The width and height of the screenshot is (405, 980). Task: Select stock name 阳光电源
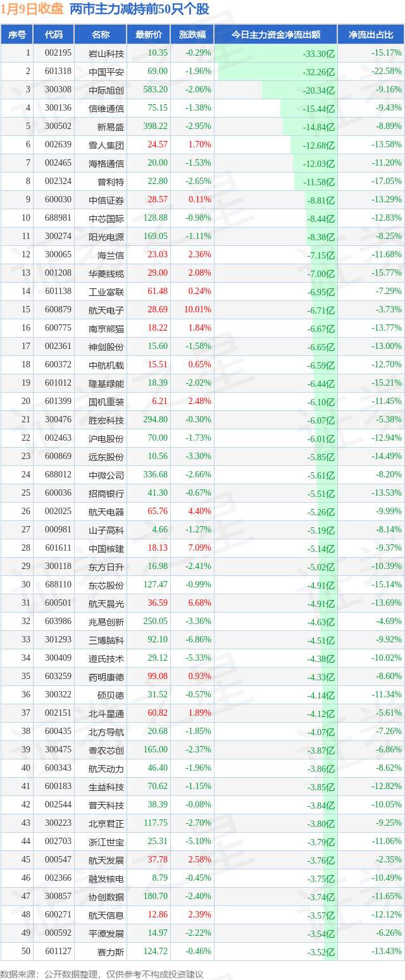pyautogui.click(x=107, y=236)
